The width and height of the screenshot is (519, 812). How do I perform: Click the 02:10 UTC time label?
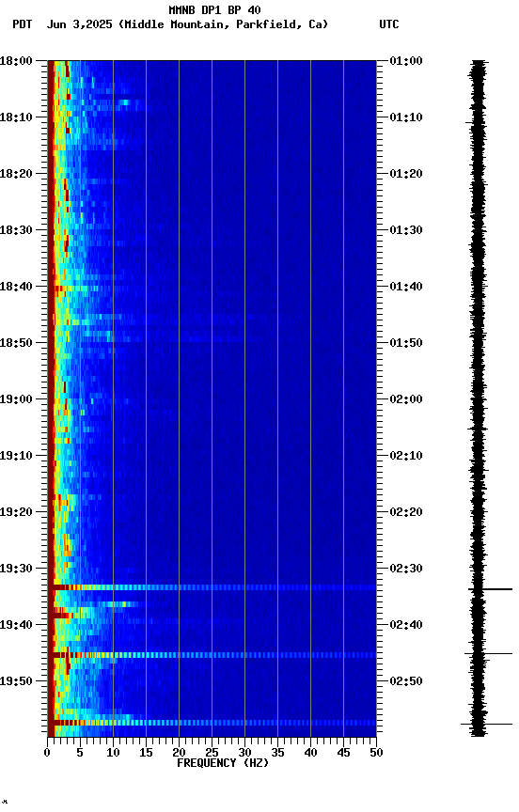[406, 456]
